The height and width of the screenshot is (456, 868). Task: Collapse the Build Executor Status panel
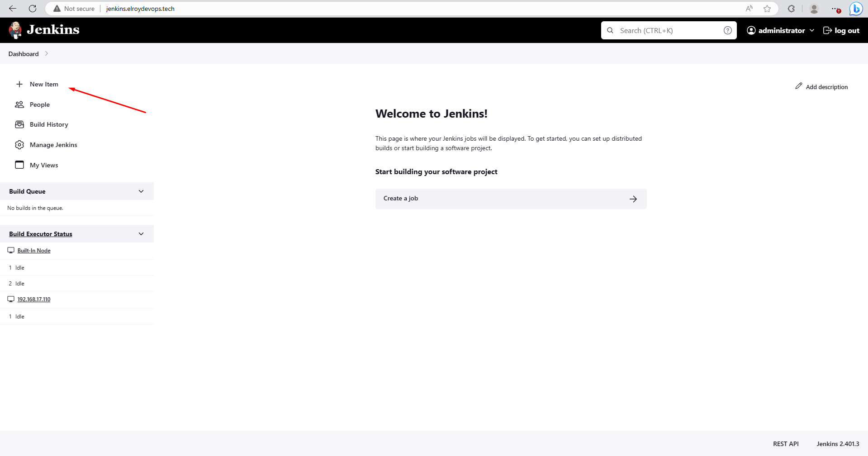(x=141, y=234)
